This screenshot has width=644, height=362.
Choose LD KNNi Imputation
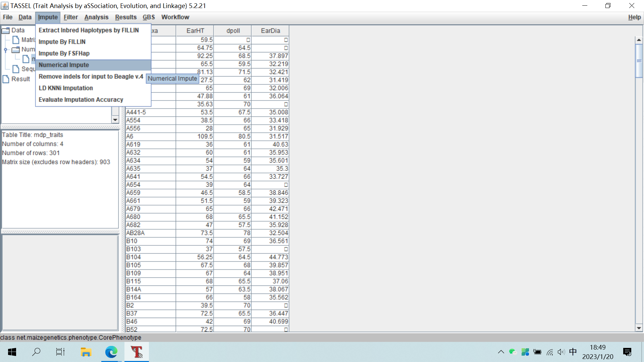click(x=93, y=88)
